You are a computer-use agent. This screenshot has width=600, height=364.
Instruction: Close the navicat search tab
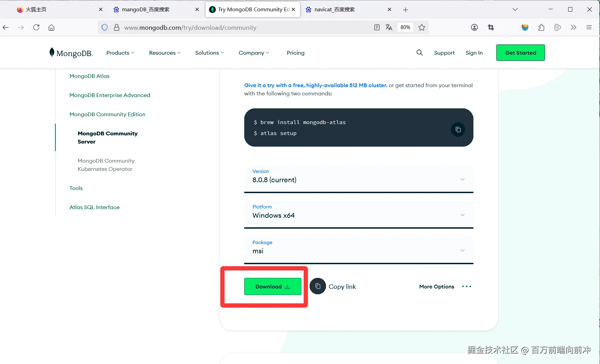pyautogui.click(x=390, y=10)
